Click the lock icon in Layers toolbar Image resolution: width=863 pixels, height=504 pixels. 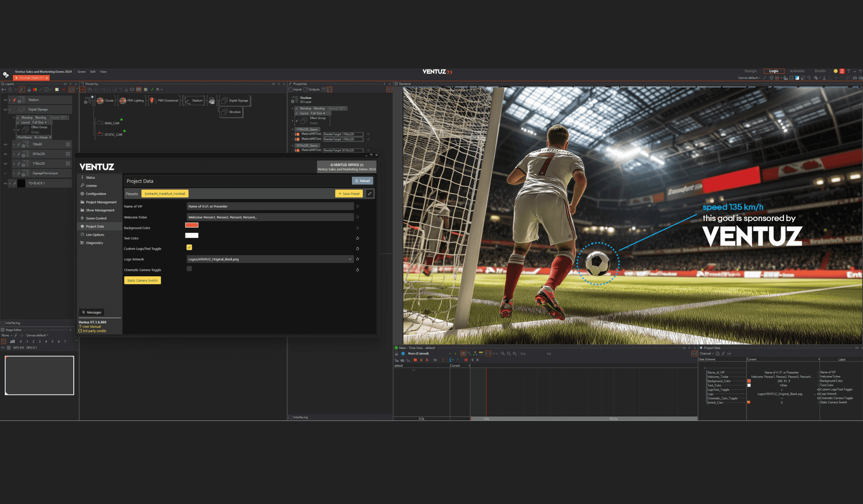tap(29, 90)
